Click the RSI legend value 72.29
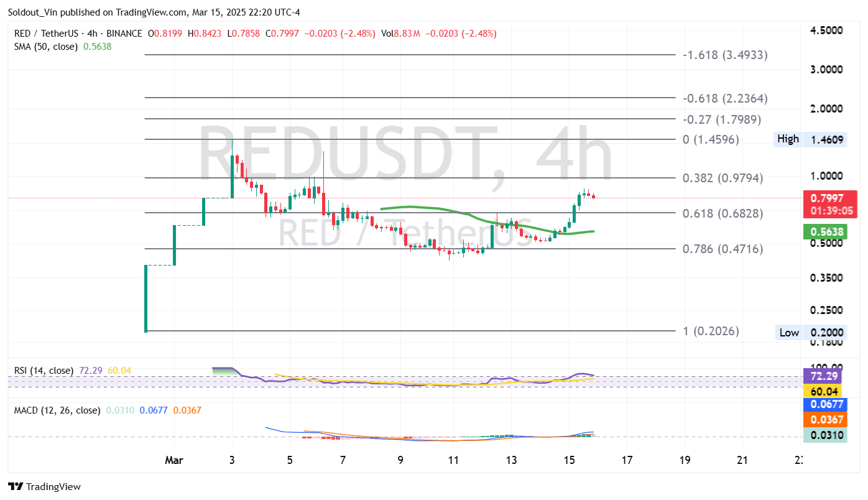 tap(91, 371)
